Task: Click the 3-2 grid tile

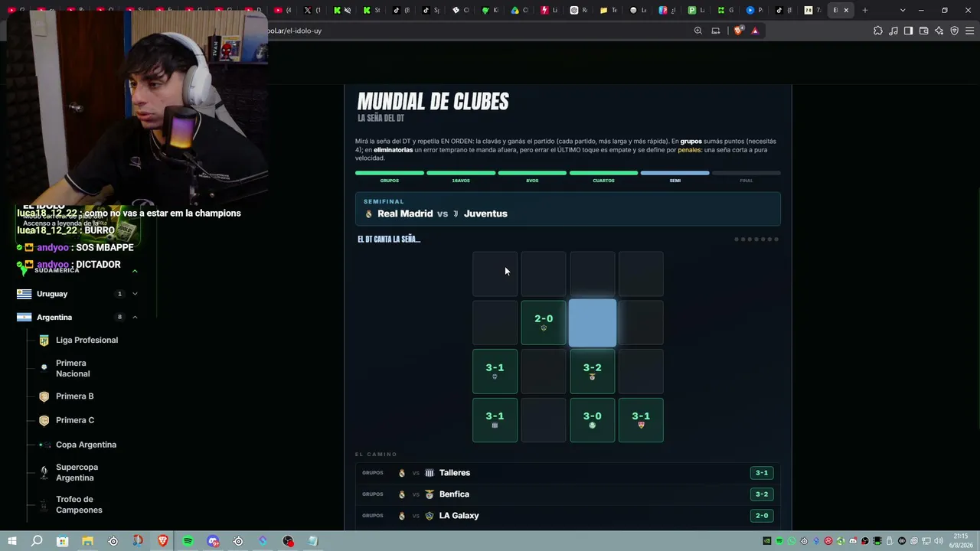Action: point(593,372)
